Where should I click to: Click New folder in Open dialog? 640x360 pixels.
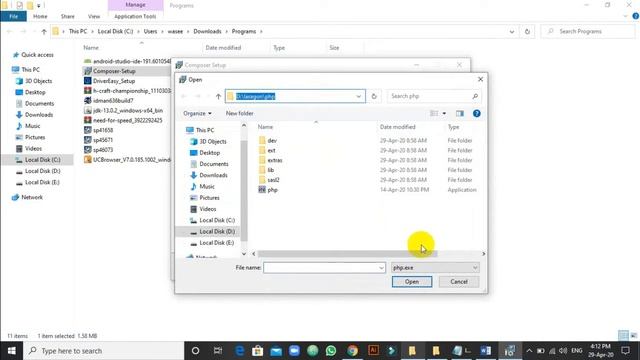tap(240, 113)
